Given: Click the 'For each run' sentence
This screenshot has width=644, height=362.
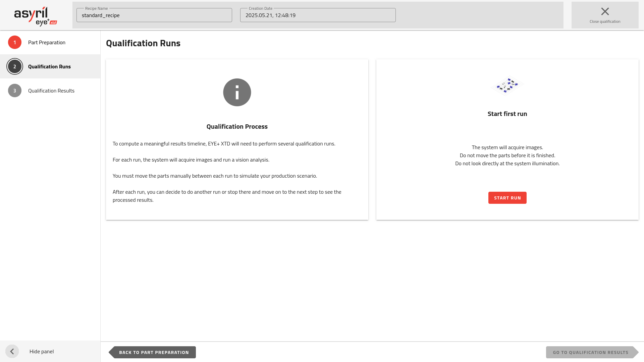Looking at the screenshot, I should pyautogui.click(x=191, y=160).
